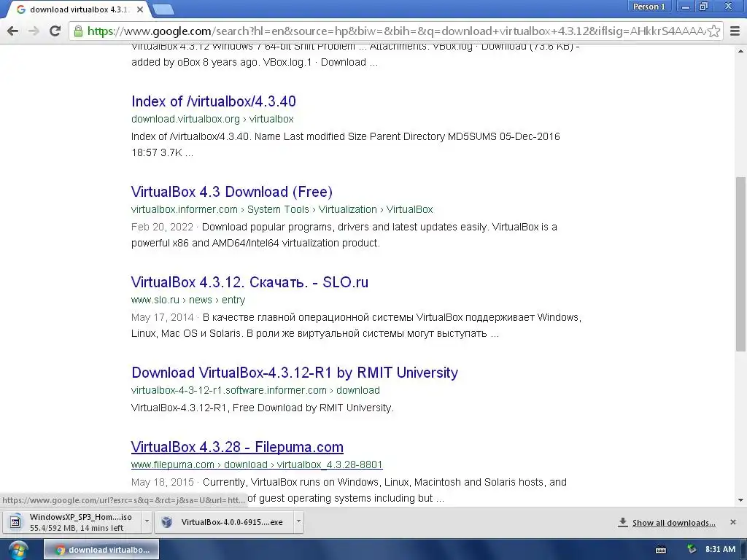This screenshot has width=747, height=560.
Task: Close the download virtualbox tab
Action: pyautogui.click(x=140, y=9)
